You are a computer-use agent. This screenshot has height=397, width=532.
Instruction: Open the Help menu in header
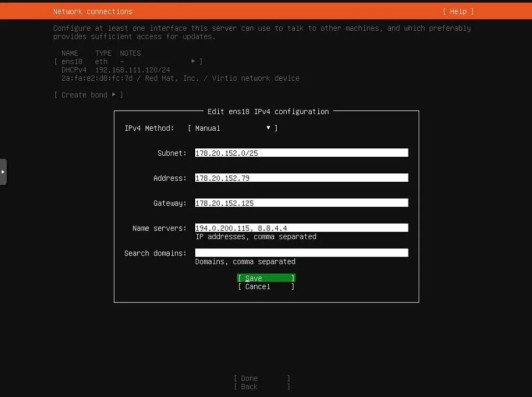(x=458, y=12)
